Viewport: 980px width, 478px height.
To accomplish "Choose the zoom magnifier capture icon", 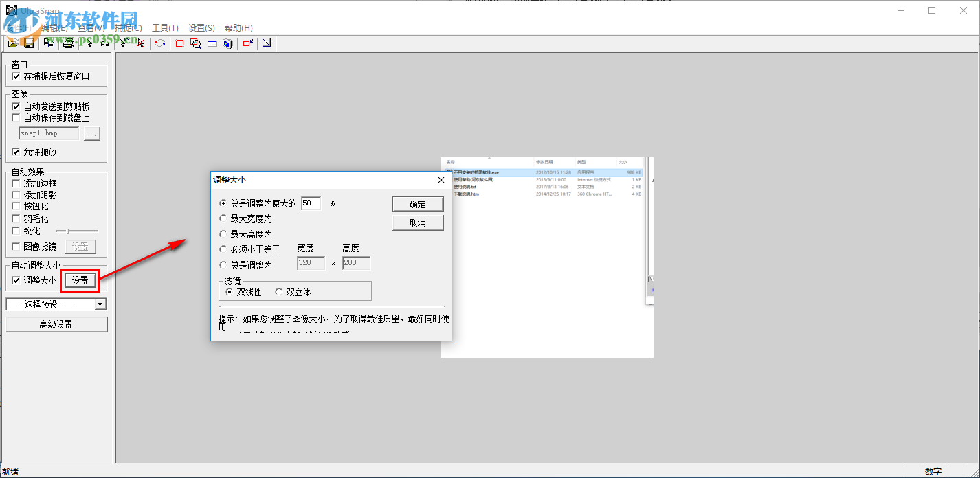I will [x=196, y=42].
